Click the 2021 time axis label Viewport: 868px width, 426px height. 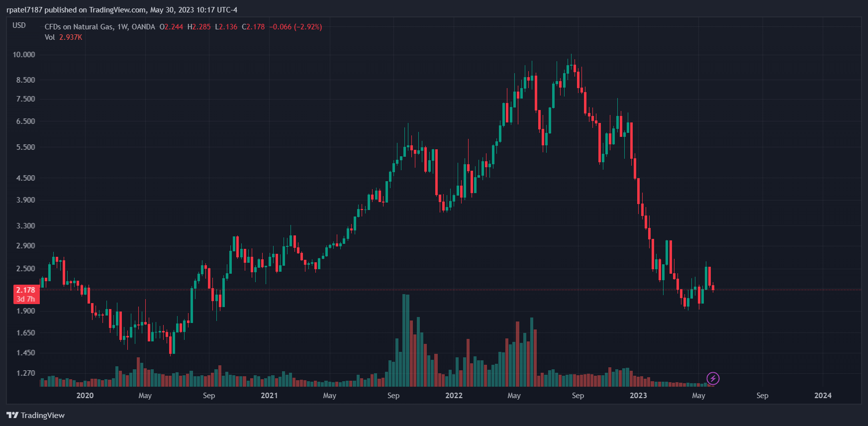coord(269,396)
